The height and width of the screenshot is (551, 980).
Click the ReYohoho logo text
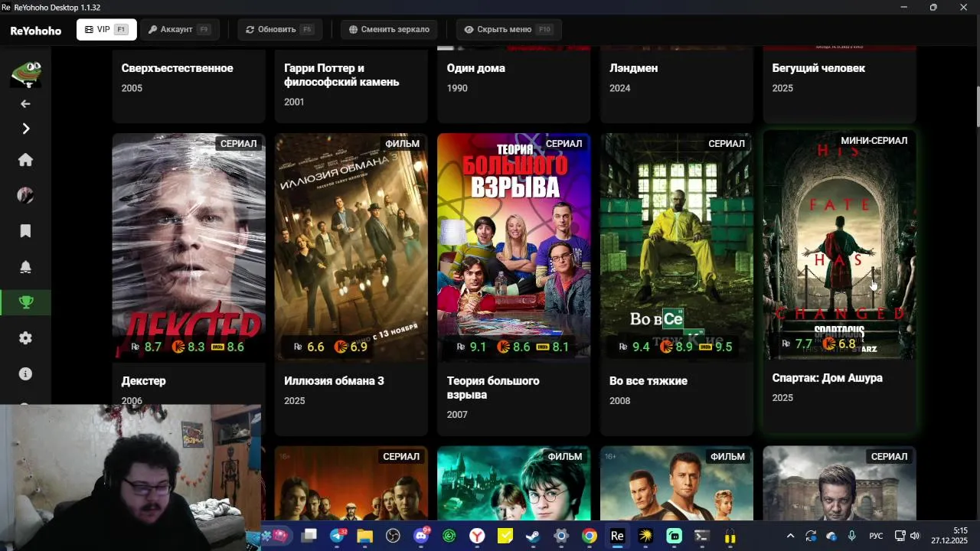point(35,31)
